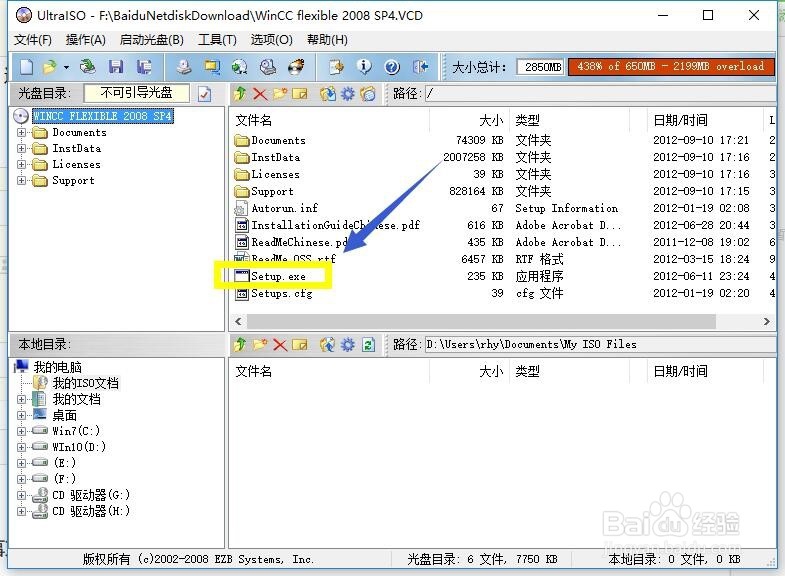This screenshot has width=785, height=576.
Task: Click the Up folder icon in local pane
Action: pos(240,344)
